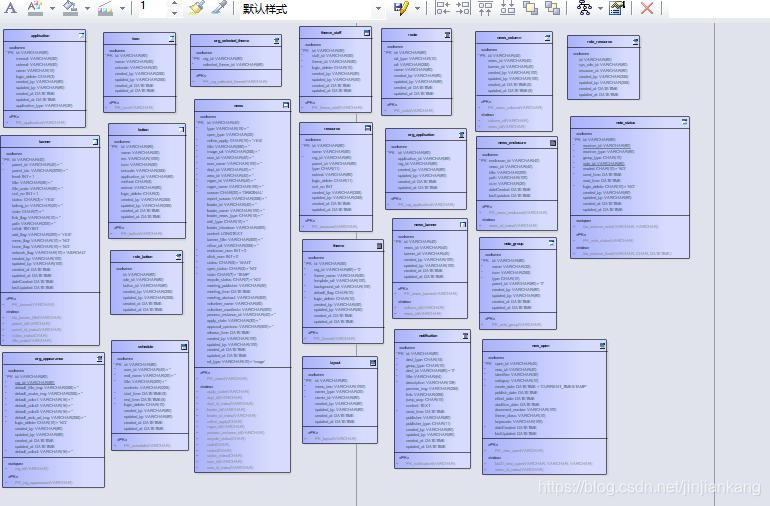Click the save style disk icon
770x506 pixels.
click(x=401, y=7)
